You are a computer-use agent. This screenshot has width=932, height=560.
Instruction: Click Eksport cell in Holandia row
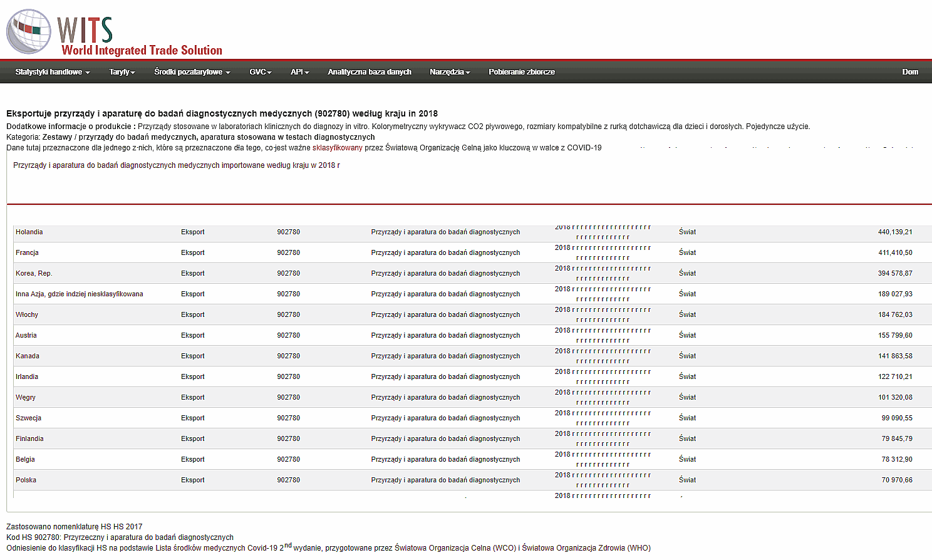pos(193,232)
